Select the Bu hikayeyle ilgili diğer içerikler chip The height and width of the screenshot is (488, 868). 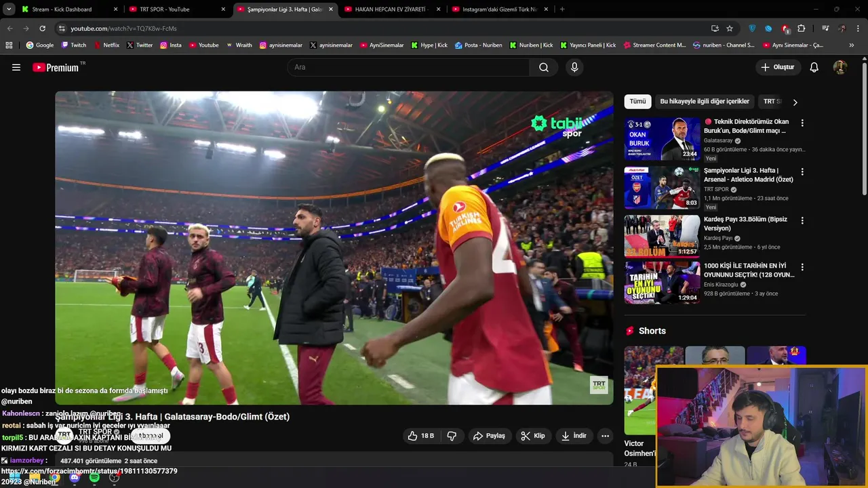705,102
